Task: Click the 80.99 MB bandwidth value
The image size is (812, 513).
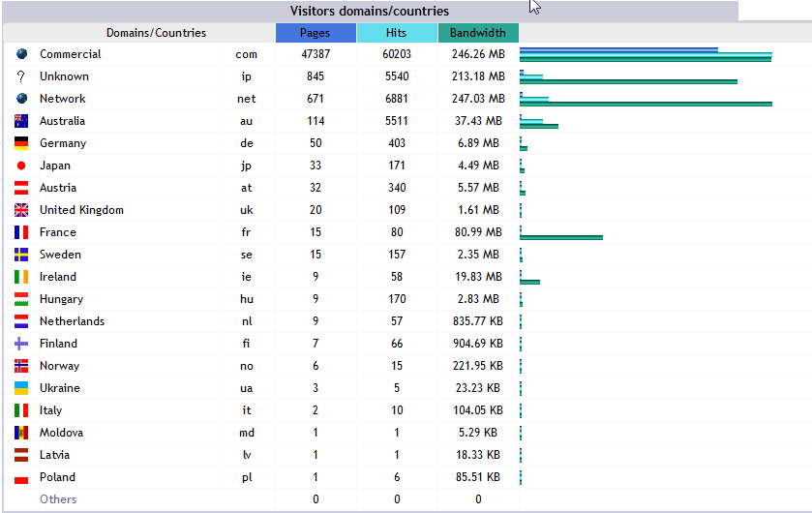Action: click(x=478, y=232)
